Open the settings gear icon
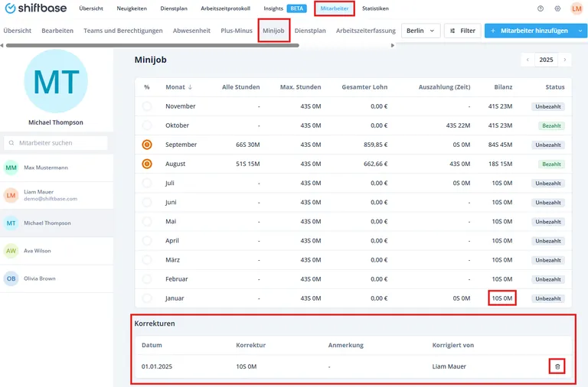588x387 pixels. point(557,8)
